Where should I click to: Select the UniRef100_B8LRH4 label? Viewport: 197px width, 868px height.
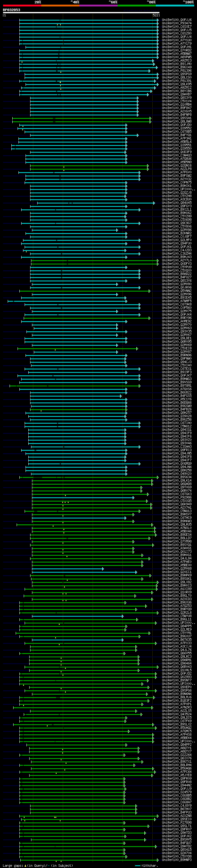coord(177,765)
